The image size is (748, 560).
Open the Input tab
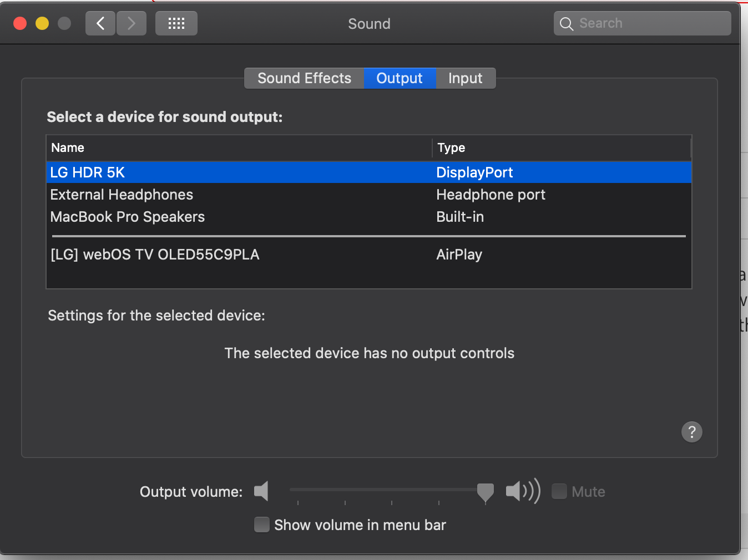point(465,78)
